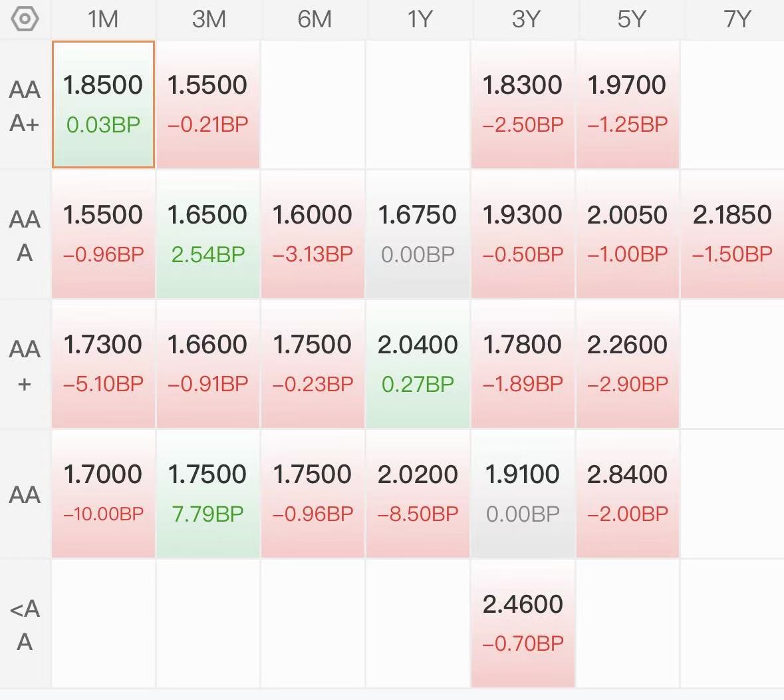
Task: Click the <AA rating row label
Action: pos(25,624)
